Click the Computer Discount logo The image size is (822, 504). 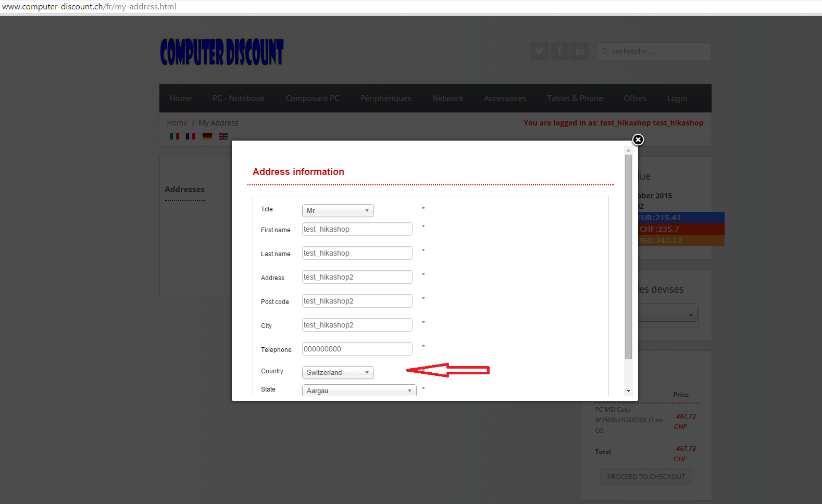[222, 52]
